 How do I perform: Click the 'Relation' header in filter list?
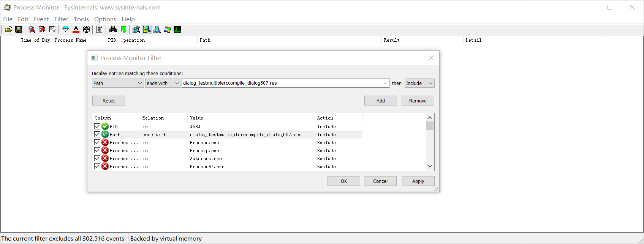tap(153, 118)
